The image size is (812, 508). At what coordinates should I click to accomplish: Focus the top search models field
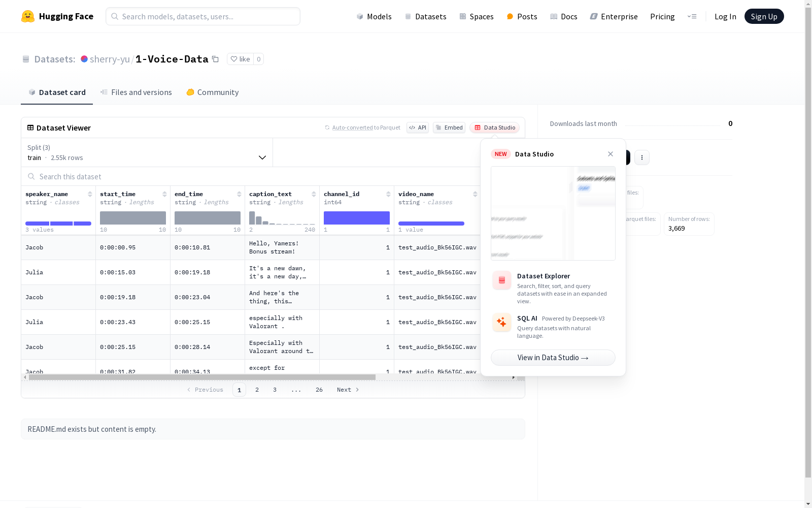coord(203,16)
